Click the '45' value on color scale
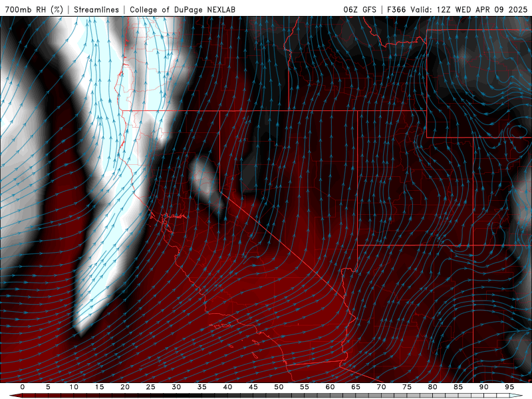 [253, 387]
